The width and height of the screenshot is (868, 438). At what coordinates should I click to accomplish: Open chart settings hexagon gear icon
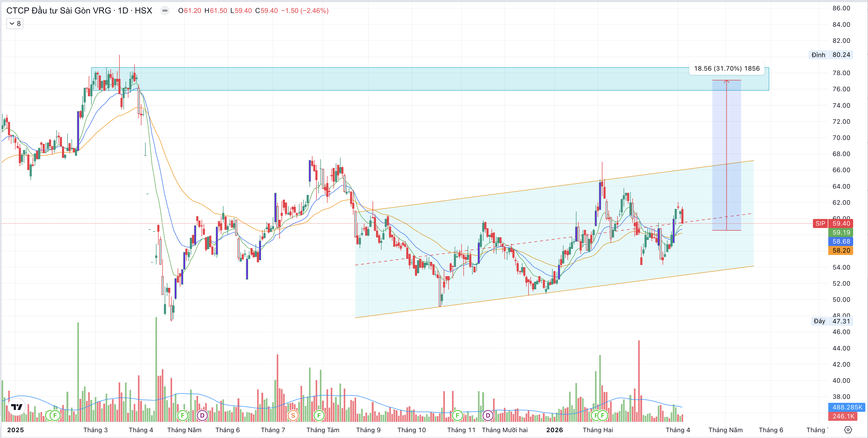point(848,430)
